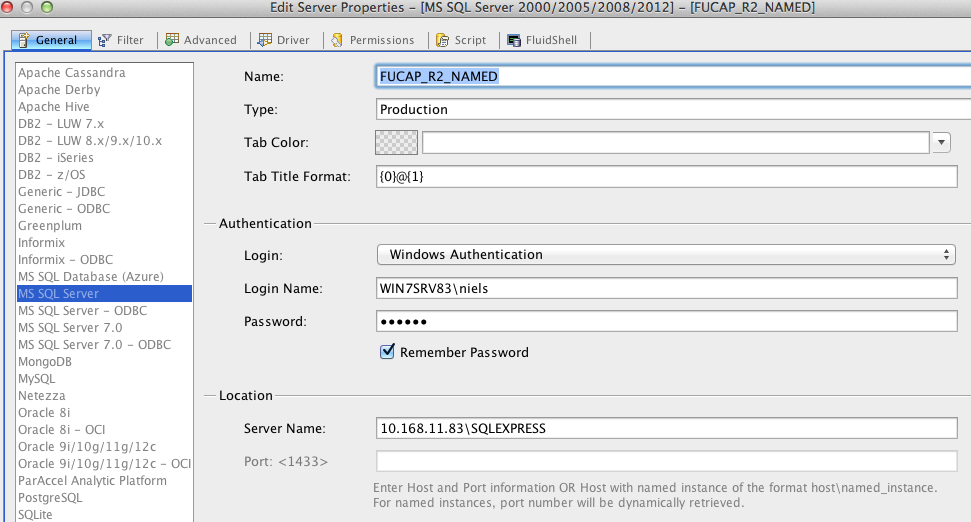Viewport: 971px width, 522px height.
Task: Click the Type field showing Production
Action: tap(673, 110)
